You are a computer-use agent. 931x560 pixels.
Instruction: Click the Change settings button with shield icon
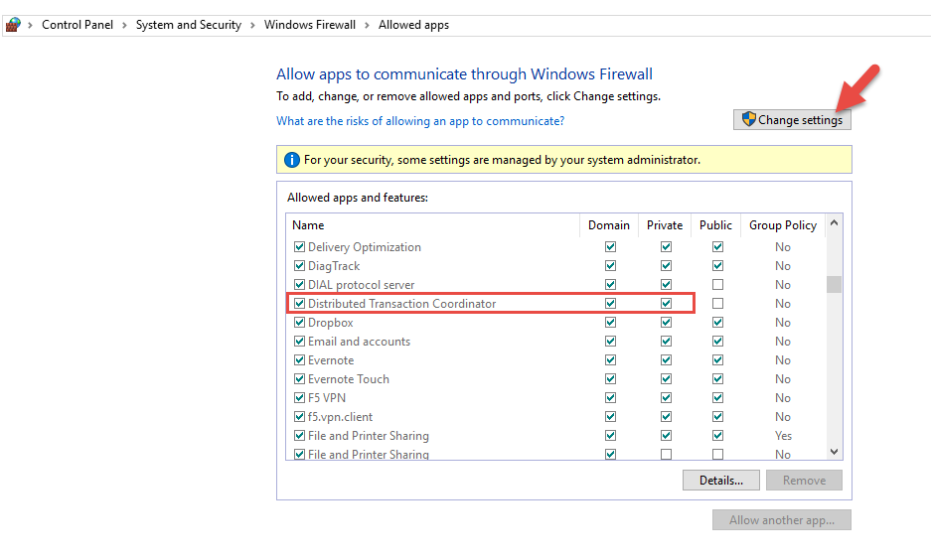coord(792,120)
